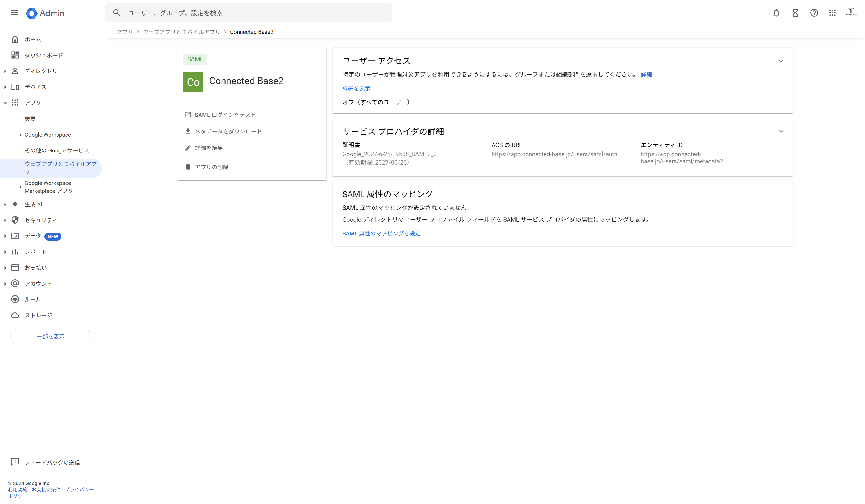Click the ルール steering wheel icon
865x504 pixels.
(x=15, y=299)
